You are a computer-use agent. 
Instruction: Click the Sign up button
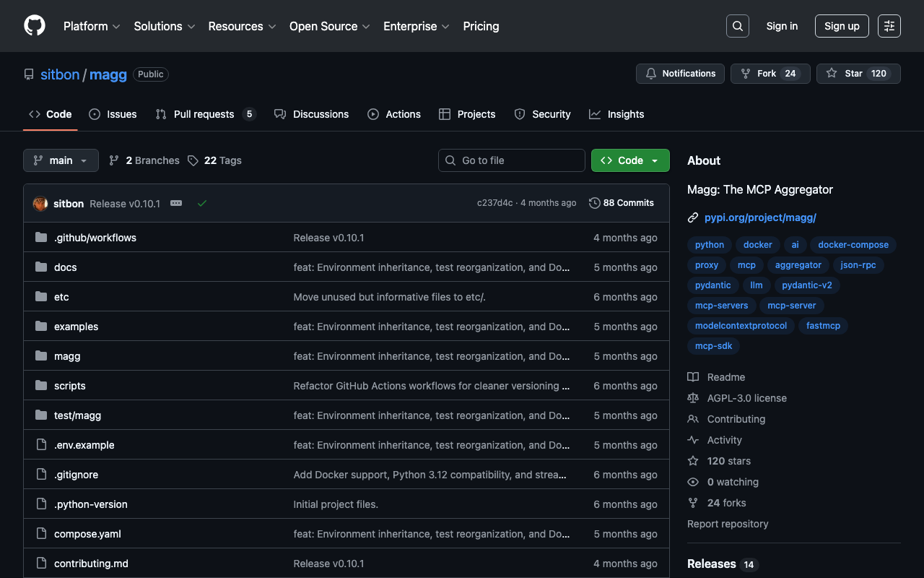pyautogui.click(x=842, y=26)
